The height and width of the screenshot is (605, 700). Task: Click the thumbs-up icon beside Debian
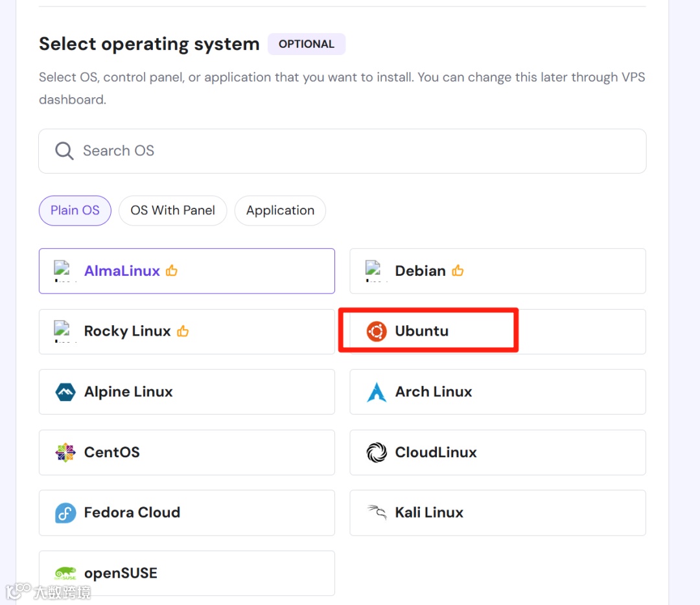[458, 271]
